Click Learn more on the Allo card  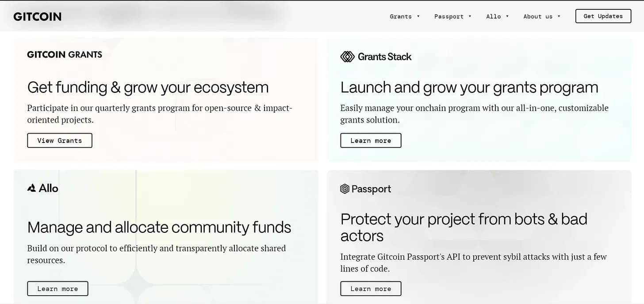point(57,288)
